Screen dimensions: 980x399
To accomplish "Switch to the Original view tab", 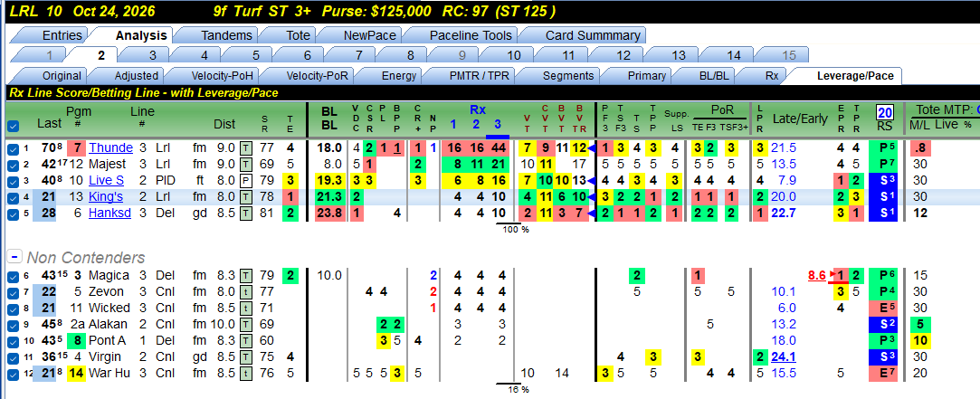I will [62, 76].
